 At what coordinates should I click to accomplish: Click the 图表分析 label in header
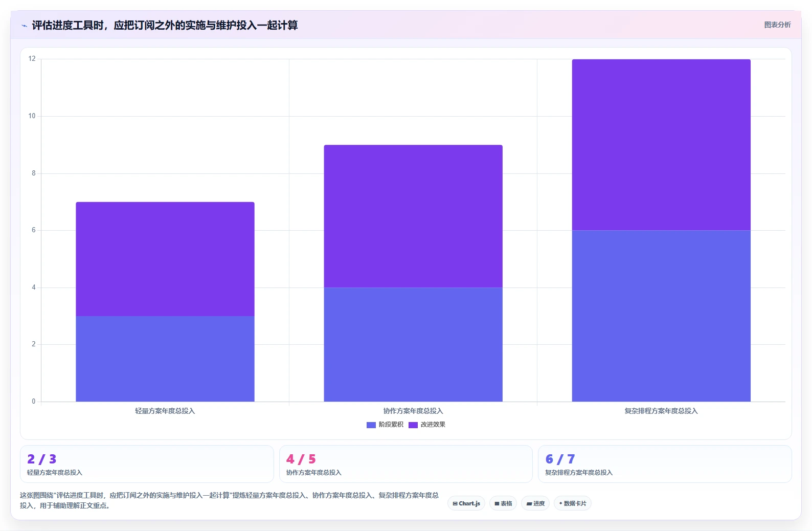(x=777, y=25)
